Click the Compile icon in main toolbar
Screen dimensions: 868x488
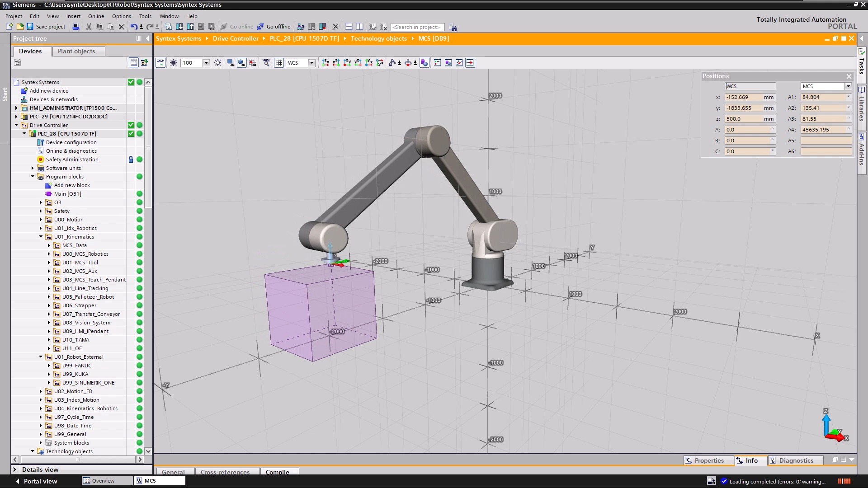tap(168, 27)
